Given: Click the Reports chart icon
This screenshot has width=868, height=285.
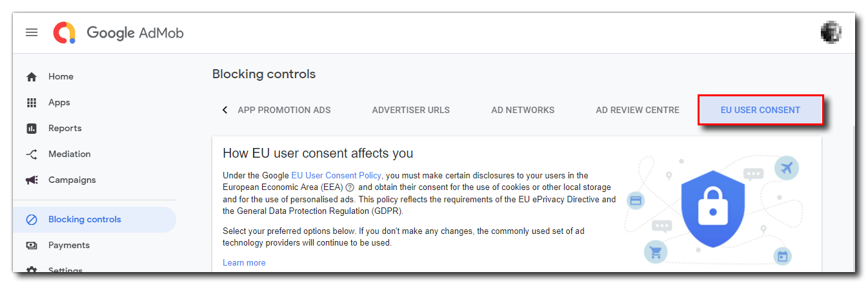Looking at the screenshot, I should point(31,129).
